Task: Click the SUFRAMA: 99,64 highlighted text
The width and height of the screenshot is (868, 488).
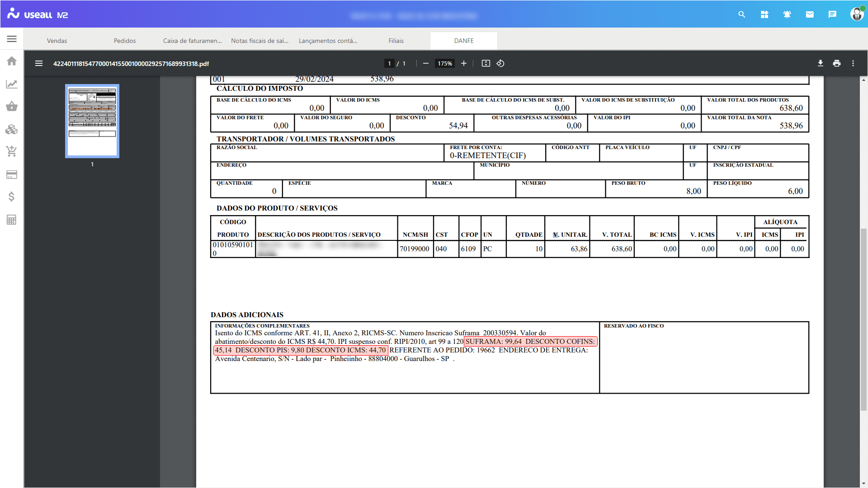Action: [x=494, y=342]
